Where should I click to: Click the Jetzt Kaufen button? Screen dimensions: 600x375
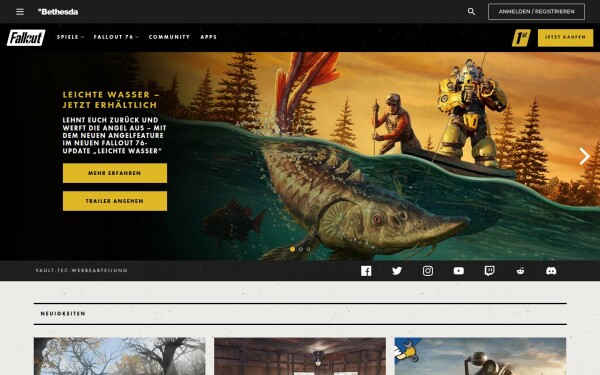coord(565,38)
